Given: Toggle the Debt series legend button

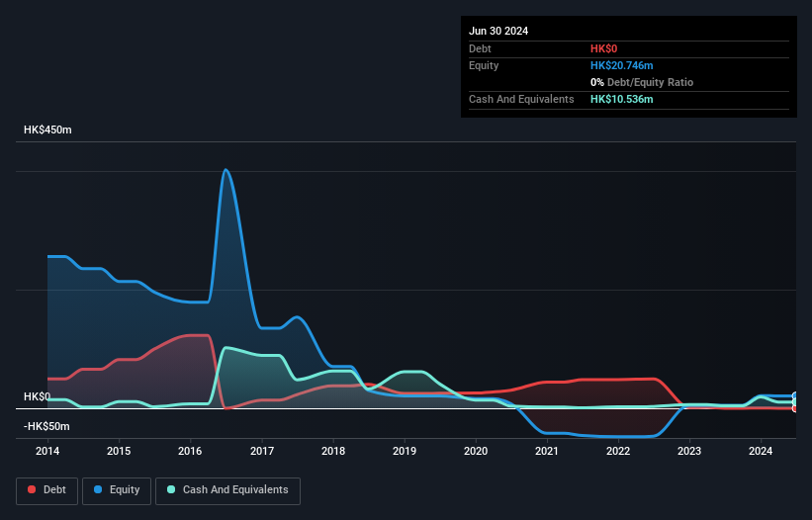Looking at the screenshot, I should (x=47, y=490).
